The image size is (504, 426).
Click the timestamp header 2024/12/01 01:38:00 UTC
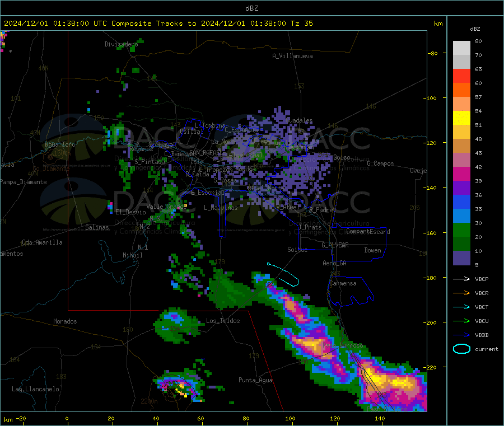[x=55, y=24]
